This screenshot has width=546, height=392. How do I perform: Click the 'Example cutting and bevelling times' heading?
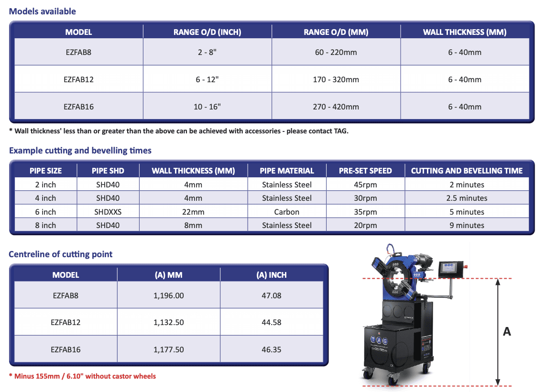coord(80,151)
